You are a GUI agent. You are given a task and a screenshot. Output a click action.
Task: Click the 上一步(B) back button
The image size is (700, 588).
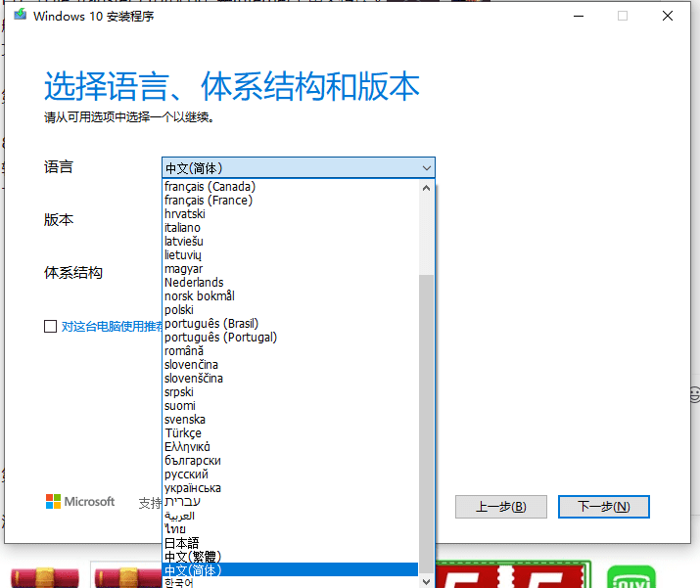pos(501,507)
